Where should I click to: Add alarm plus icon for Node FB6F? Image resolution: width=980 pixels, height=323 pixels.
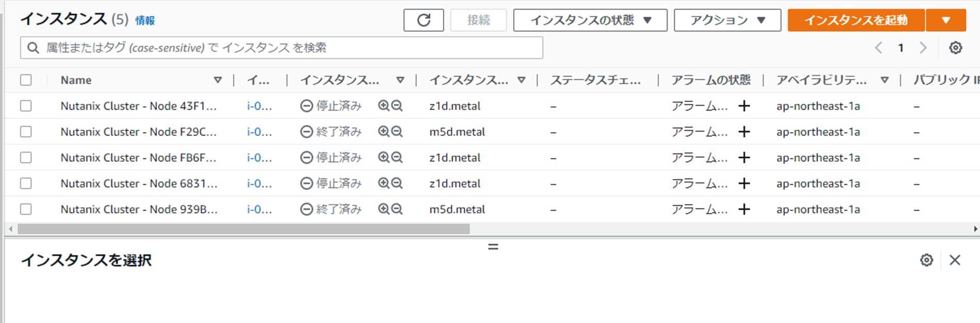point(744,158)
